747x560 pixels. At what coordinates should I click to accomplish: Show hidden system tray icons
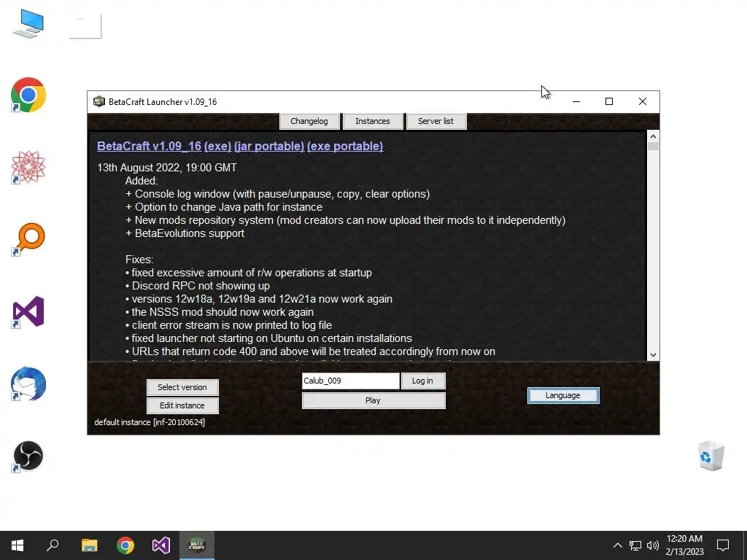(x=617, y=545)
